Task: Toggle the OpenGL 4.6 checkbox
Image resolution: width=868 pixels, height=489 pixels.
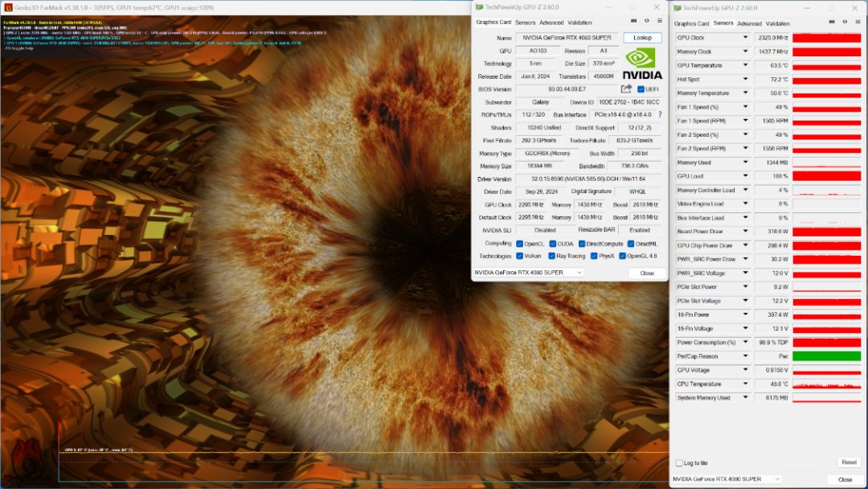Action: (622, 256)
